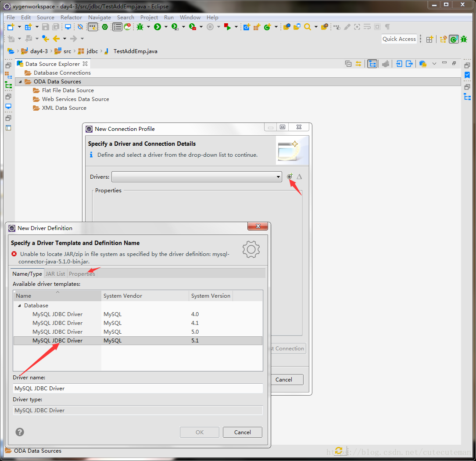
Task: Switch to the Properties tab in driver dialog
Action: (x=82, y=274)
